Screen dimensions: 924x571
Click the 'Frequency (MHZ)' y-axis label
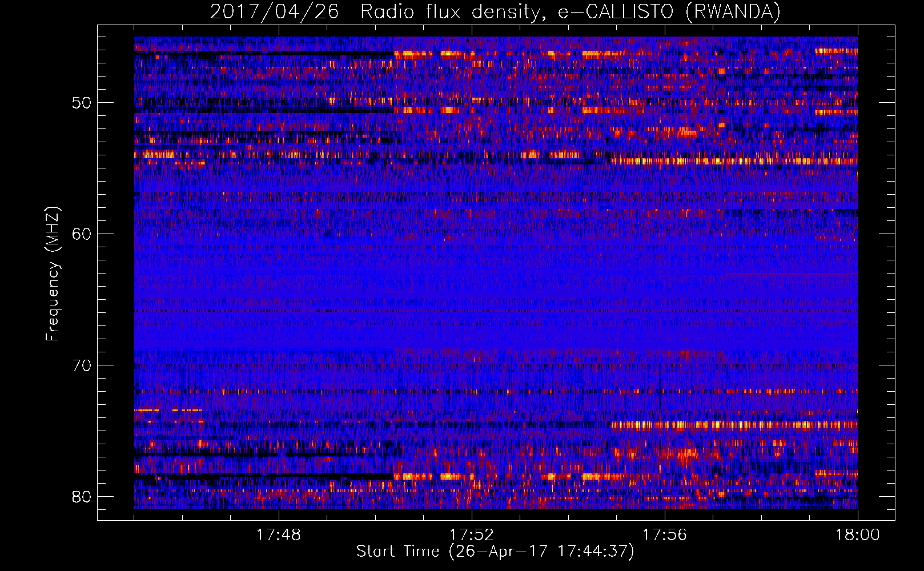coord(53,274)
